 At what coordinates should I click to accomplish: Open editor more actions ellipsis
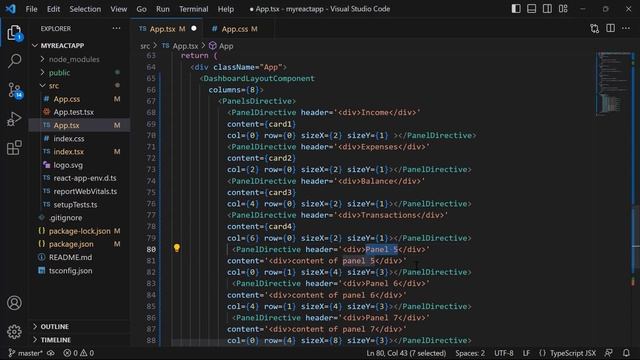(626, 28)
